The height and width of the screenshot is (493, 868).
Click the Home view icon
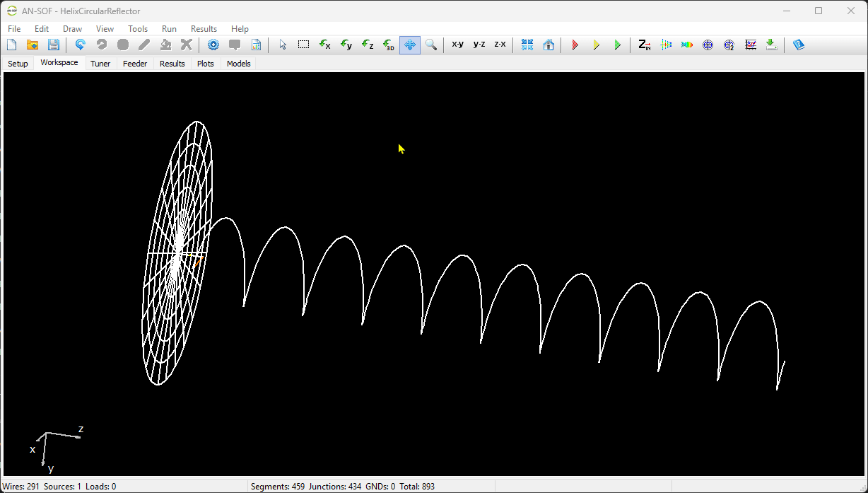[549, 45]
